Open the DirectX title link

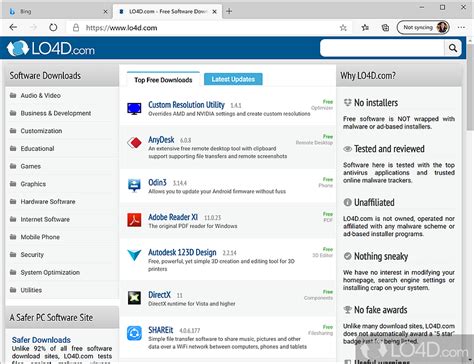click(159, 295)
